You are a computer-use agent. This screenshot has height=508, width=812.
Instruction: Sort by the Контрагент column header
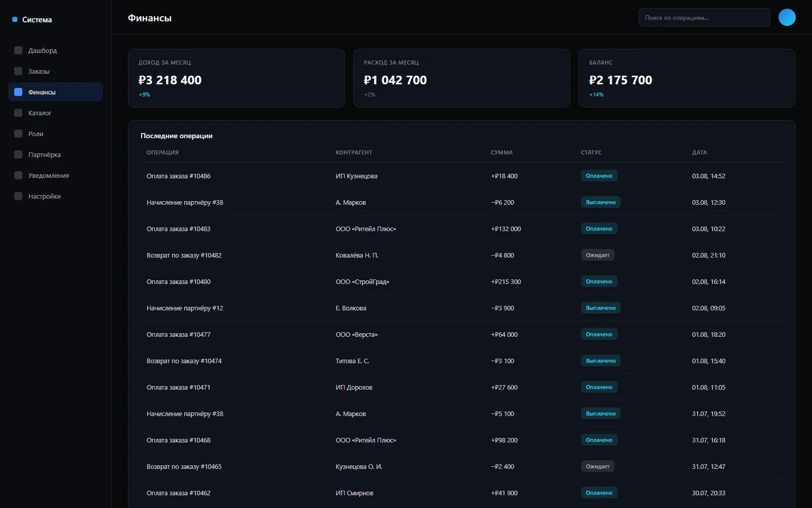click(x=354, y=152)
